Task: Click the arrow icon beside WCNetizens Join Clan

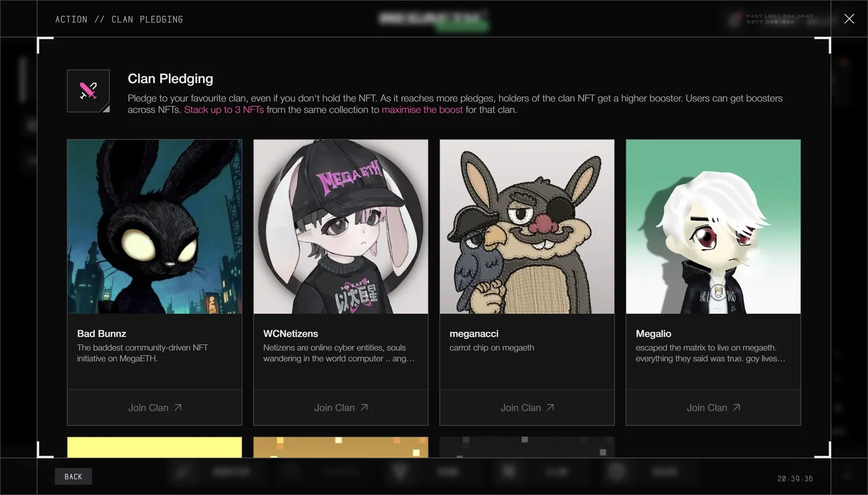Action: (x=364, y=407)
